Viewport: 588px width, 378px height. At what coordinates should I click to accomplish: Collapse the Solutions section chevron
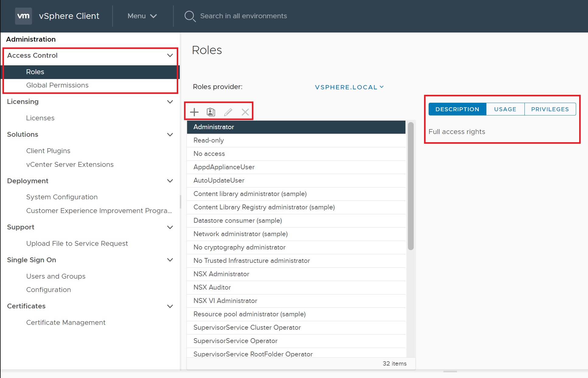click(x=170, y=134)
